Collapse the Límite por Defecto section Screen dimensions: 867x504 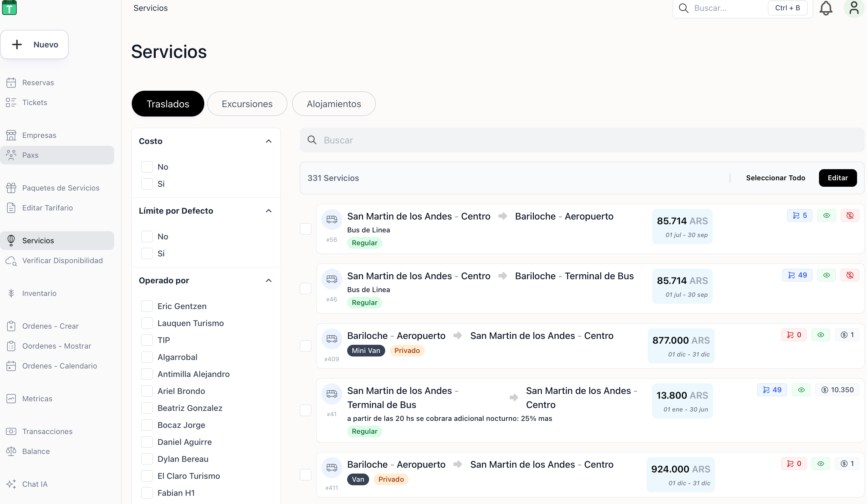(x=269, y=210)
